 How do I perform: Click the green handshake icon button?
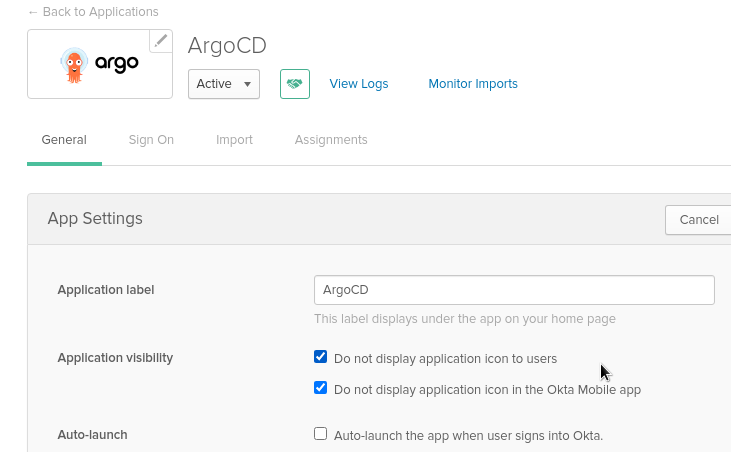[295, 84]
